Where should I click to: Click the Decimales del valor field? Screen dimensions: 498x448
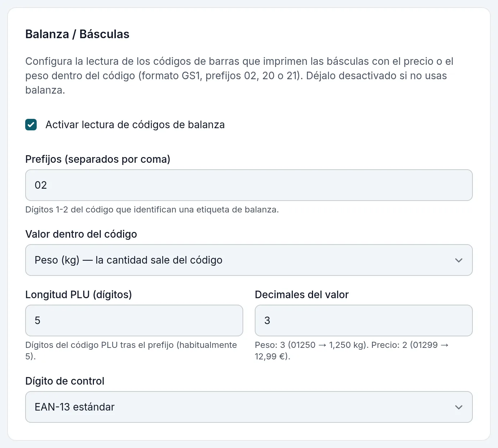363,321
